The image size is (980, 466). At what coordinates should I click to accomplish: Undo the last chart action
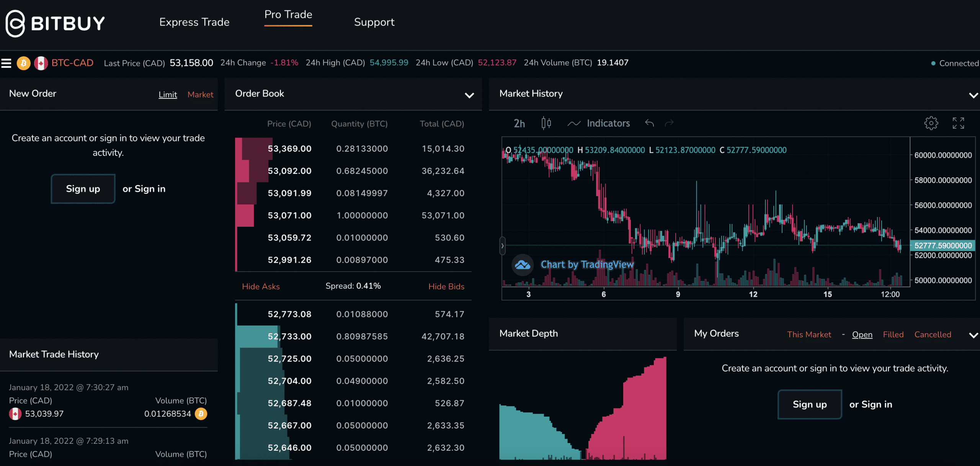649,123
